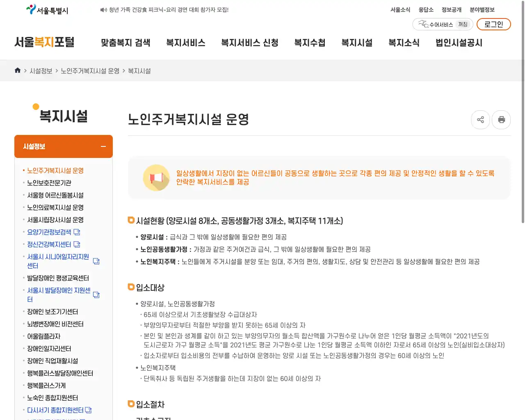
Task: Select 장애인 직업재활시설 in sidebar
Action: click(52, 361)
